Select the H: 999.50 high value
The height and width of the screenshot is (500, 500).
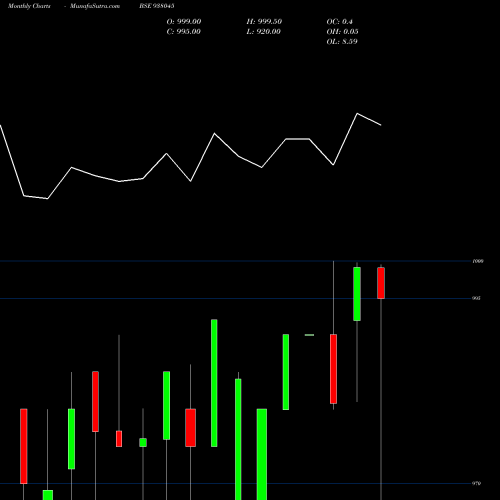264,22
